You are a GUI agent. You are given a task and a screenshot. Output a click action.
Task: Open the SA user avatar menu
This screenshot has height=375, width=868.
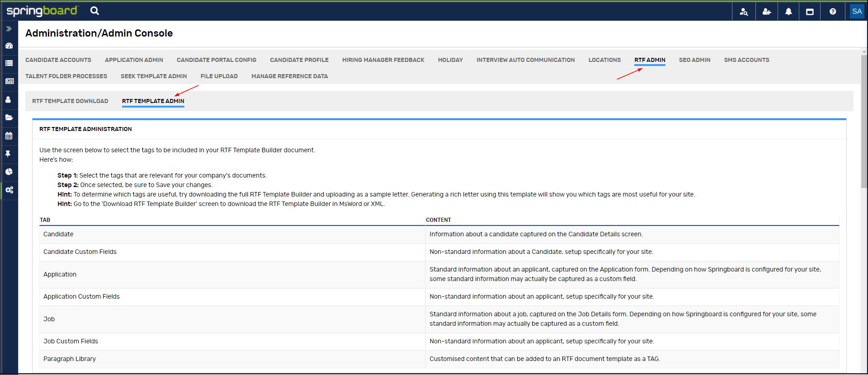point(857,11)
